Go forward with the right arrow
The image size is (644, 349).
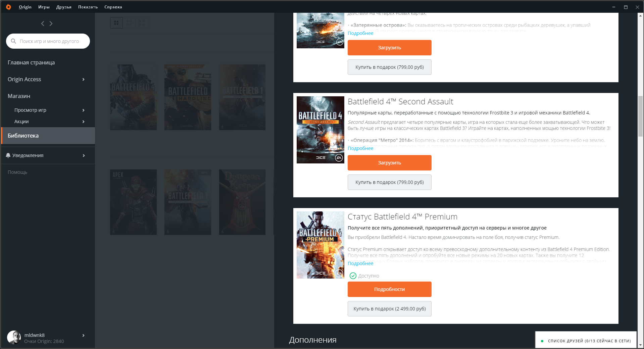coord(51,23)
